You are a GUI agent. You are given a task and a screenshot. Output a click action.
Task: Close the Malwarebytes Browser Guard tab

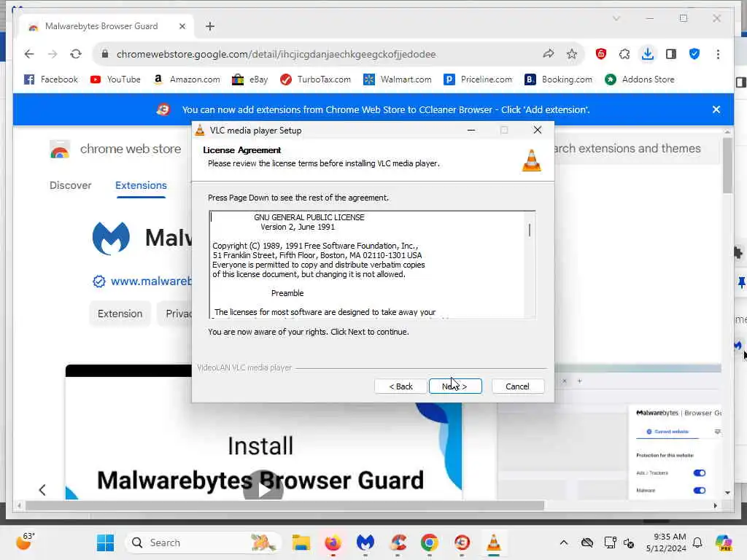click(182, 26)
